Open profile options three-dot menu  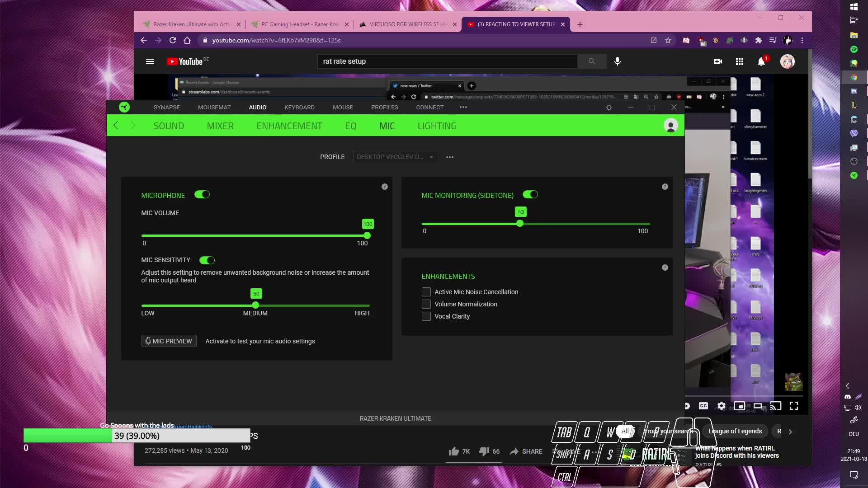point(450,157)
